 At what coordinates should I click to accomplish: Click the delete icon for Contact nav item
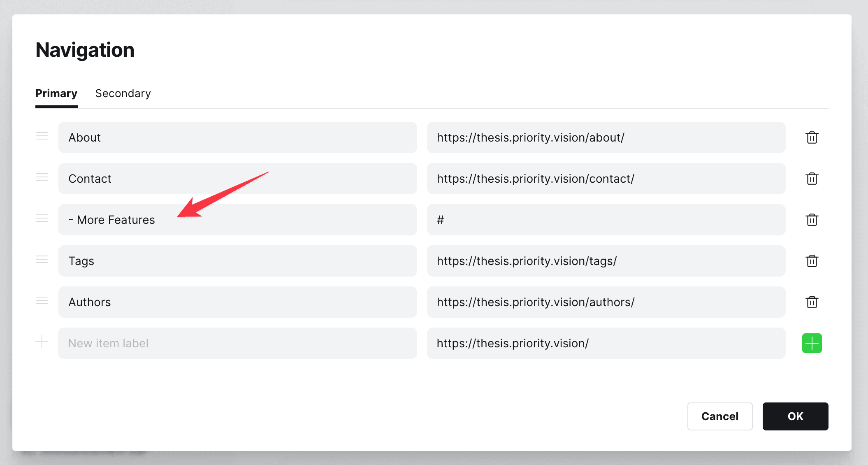[x=812, y=179]
